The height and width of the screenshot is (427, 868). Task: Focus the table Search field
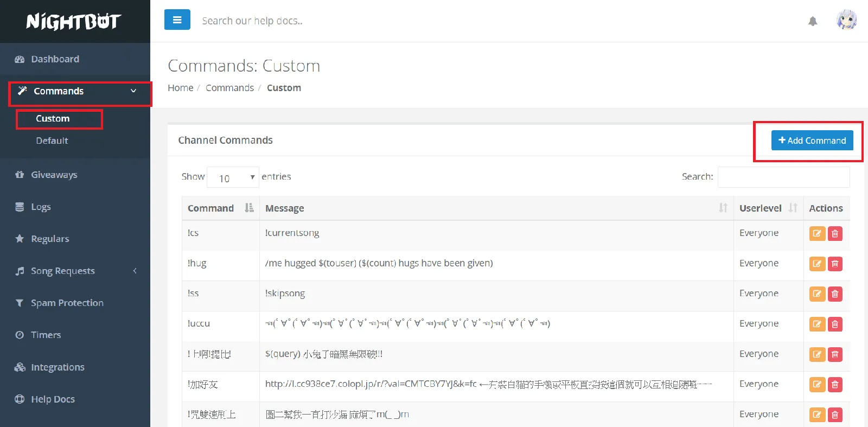[x=783, y=177]
